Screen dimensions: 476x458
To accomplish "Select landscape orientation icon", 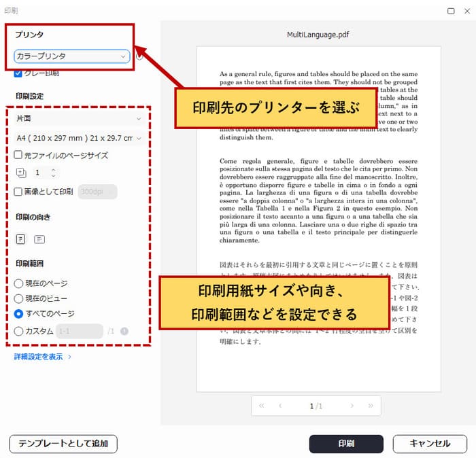I will point(39,239).
